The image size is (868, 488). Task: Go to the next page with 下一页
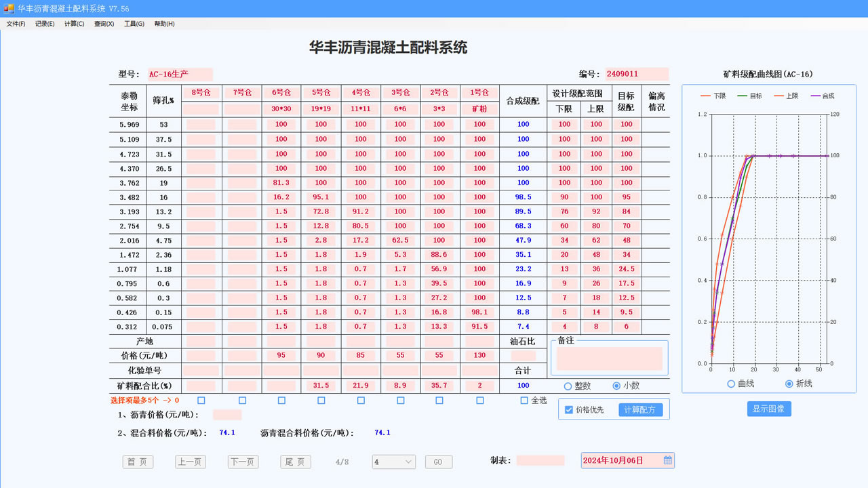pyautogui.click(x=243, y=462)
